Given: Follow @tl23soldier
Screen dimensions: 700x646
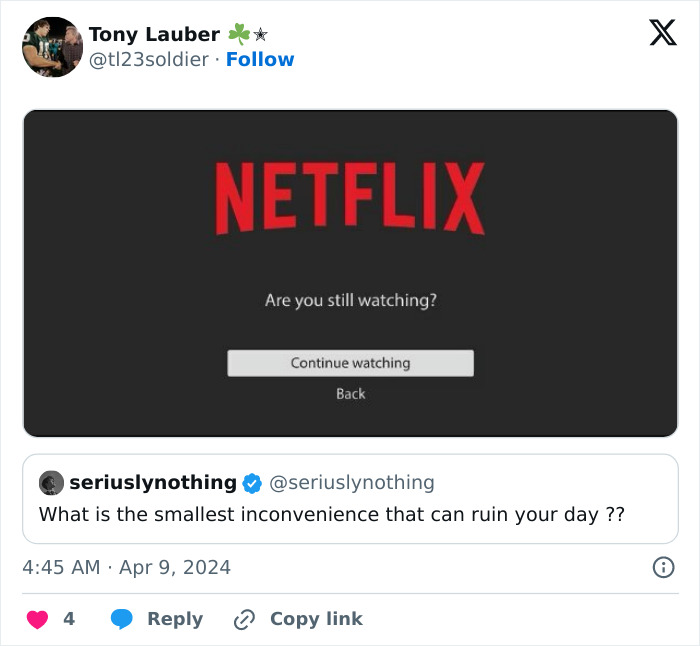Looking at the screenshot, I should 260,59.
